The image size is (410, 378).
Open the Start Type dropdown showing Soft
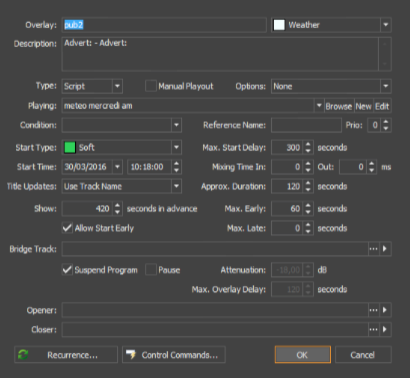tap(176, 147)
